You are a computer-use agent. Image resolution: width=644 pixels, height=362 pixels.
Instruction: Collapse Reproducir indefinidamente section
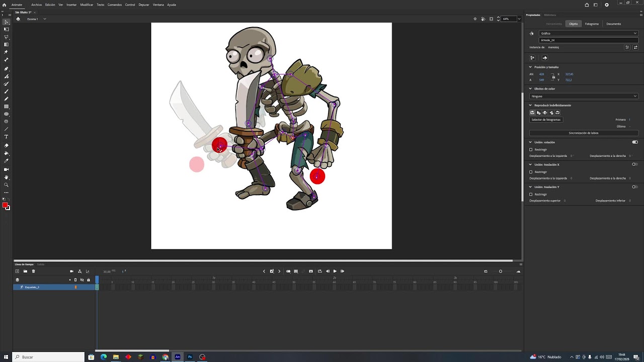point(530,105)
